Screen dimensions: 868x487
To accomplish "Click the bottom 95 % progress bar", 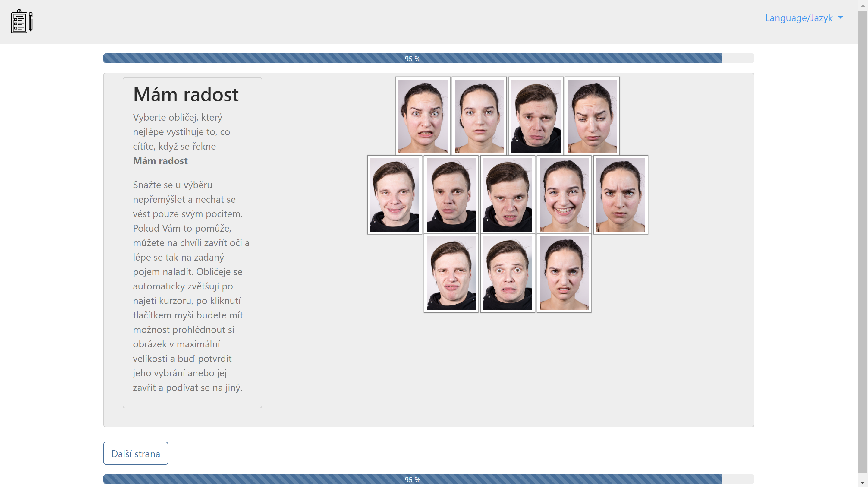I will pyautogui.click(x=412, y=479).
